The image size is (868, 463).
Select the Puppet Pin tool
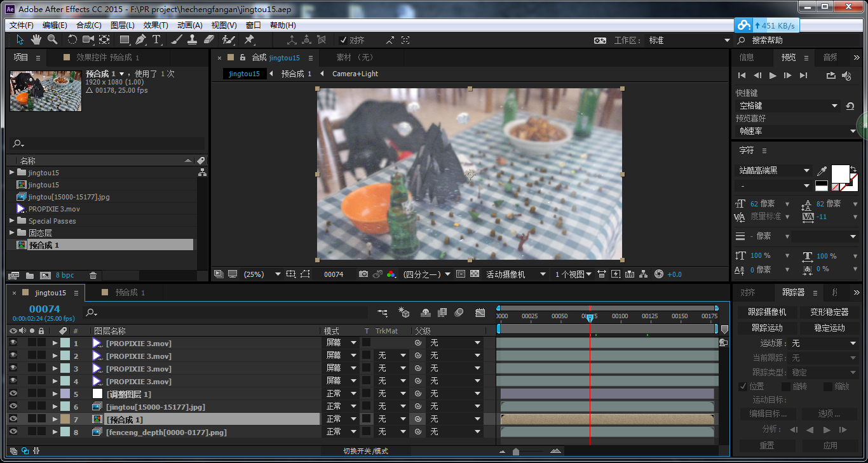coord(249,40)
